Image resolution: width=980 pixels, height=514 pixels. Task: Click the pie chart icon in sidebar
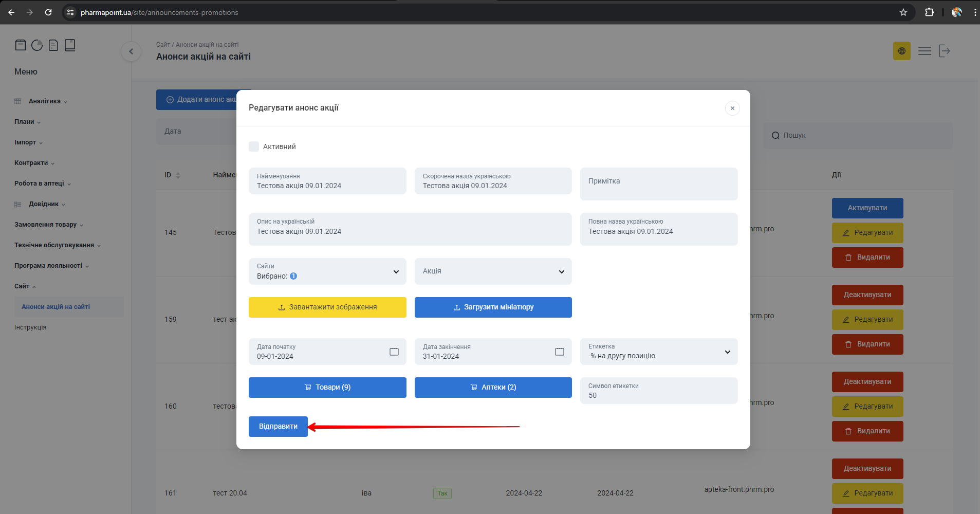coord(37,45)
